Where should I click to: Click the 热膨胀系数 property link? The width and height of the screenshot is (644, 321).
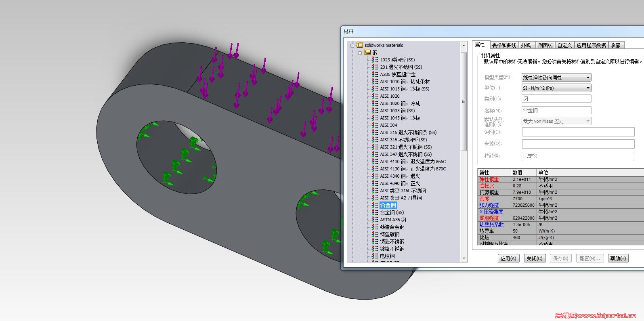pos(491,224)
